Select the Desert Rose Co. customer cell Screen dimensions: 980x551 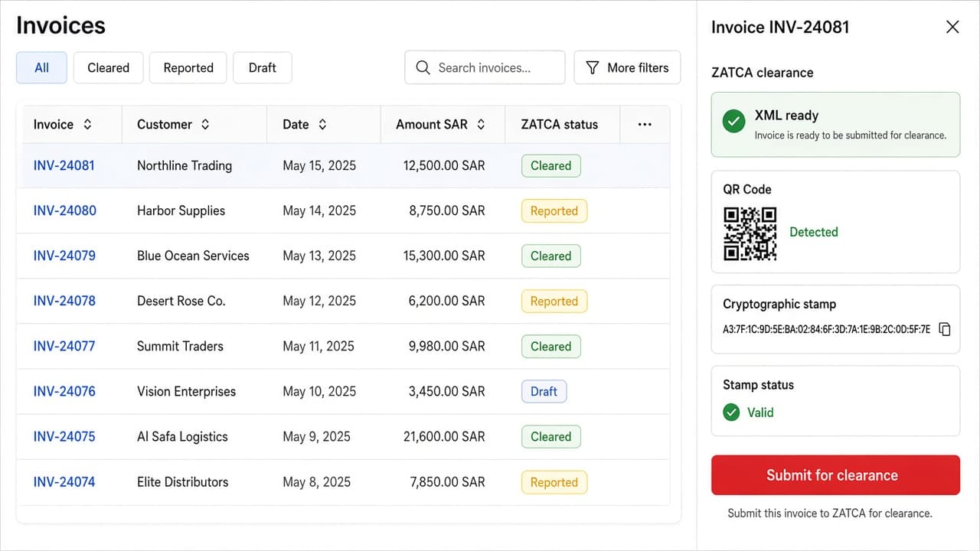coord(181,301)
